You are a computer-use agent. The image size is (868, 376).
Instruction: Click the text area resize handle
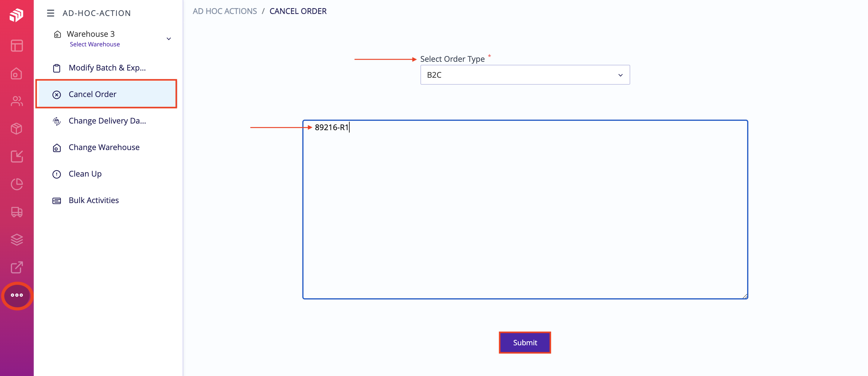point(744,296)
